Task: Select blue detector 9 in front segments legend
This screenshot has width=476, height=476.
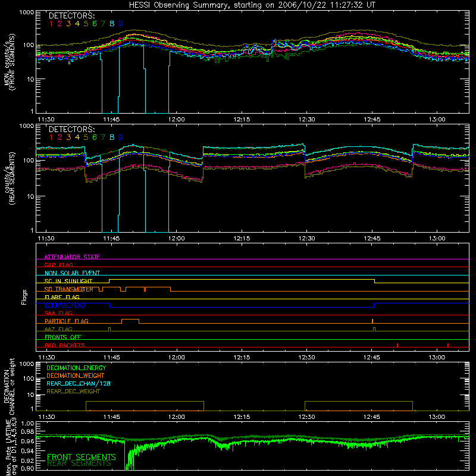Action: click(x=121, y=24)
